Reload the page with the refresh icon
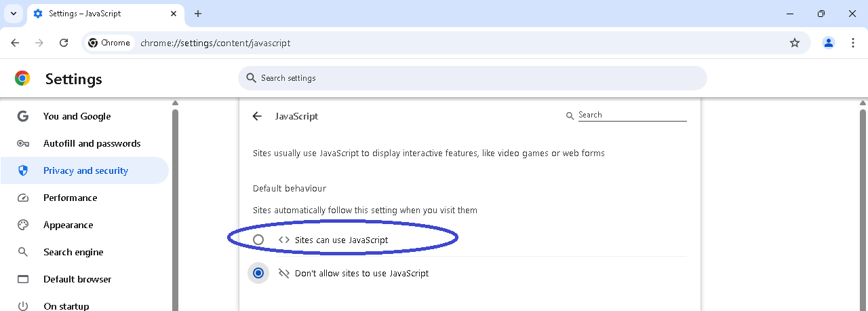Screen dimensions: 868x311 coord(64,43)
